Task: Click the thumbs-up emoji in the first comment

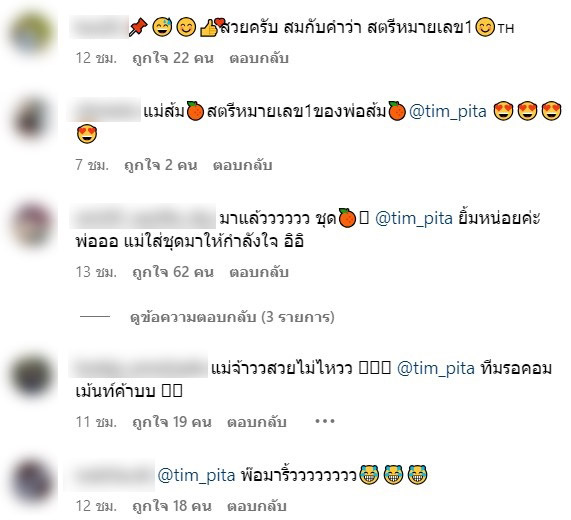Action: pyautogui.click(x=209, y=28)
